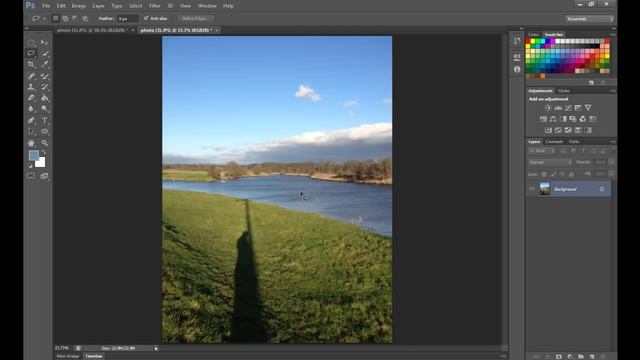Open the collapsed Info panel icon
Image resolution: width=640 pixels, height=360 pixels.
point(517,69)
